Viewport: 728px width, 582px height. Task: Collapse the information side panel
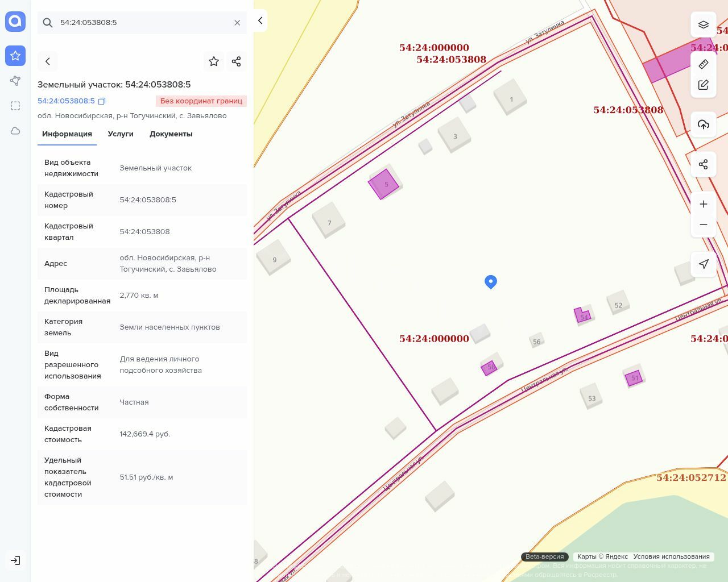pyautogui.click(x=260, y=20)
